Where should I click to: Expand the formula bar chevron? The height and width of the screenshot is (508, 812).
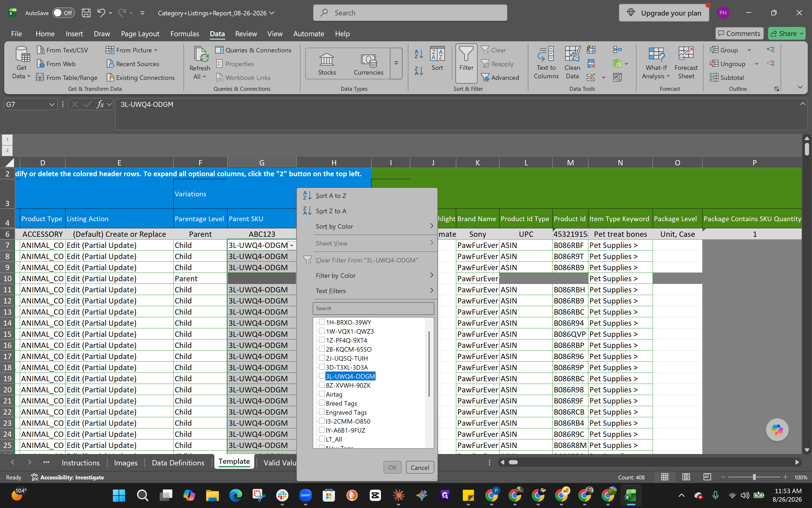pos(802,104)
